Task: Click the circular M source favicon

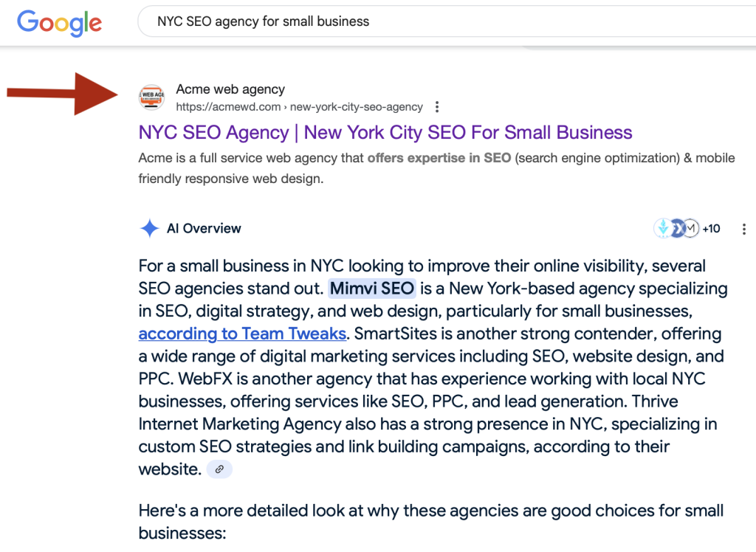Action: [x=691, y=228]
